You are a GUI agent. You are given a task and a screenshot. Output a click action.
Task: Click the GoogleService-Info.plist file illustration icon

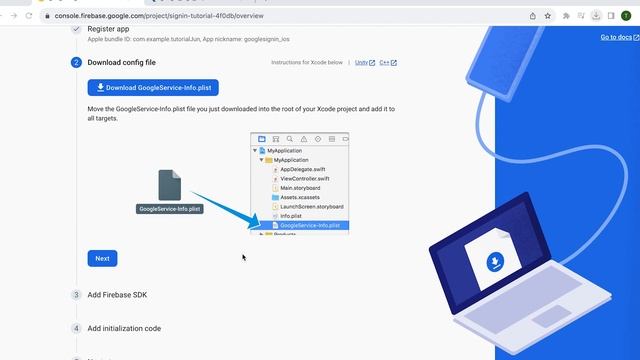click(x=169, y=185)
